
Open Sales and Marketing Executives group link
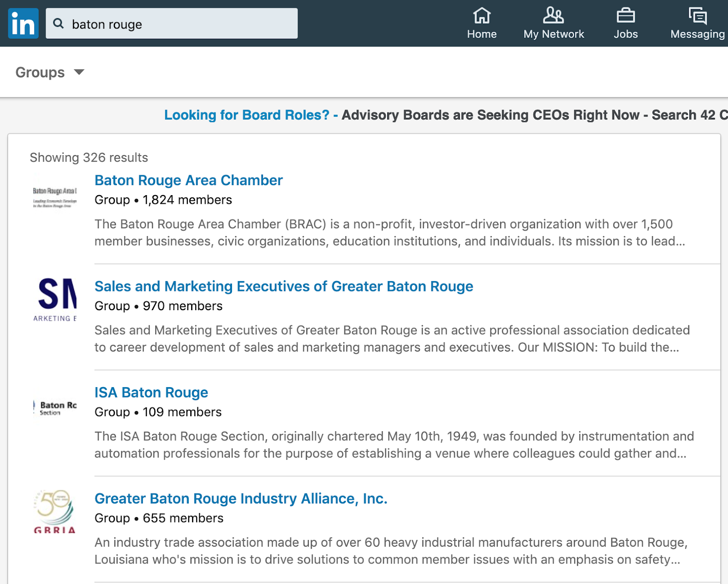coord(283,287)
